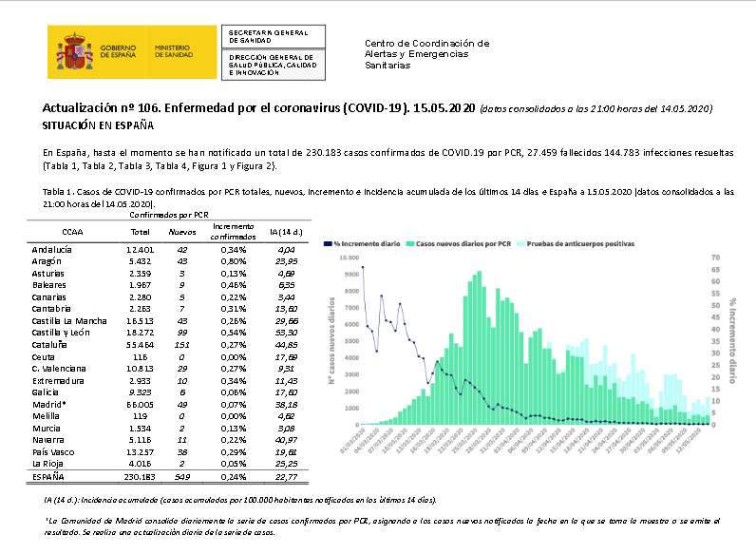Click the 'SITUACIÓN EN ESPAÑA' subtitle
This screenshot has height=554, width=756.
point(98,125)
